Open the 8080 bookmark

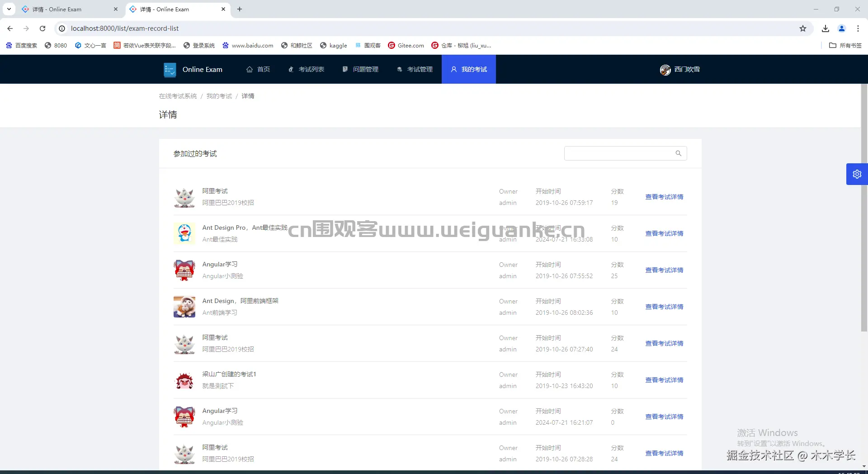click(x=56, y=45)
